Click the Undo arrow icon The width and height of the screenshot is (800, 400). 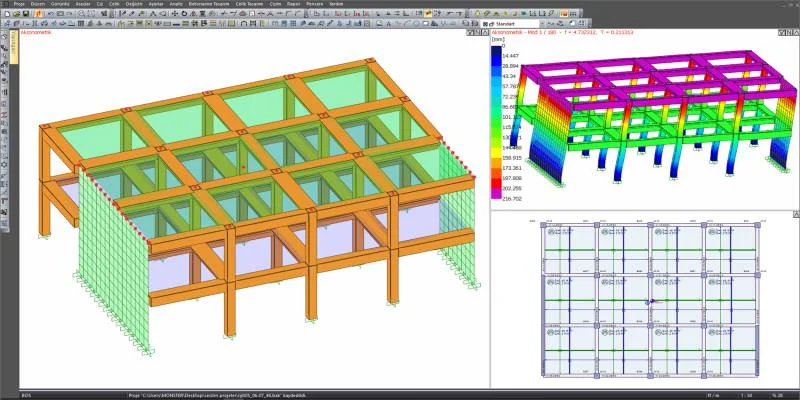click(x=51, y=13)
